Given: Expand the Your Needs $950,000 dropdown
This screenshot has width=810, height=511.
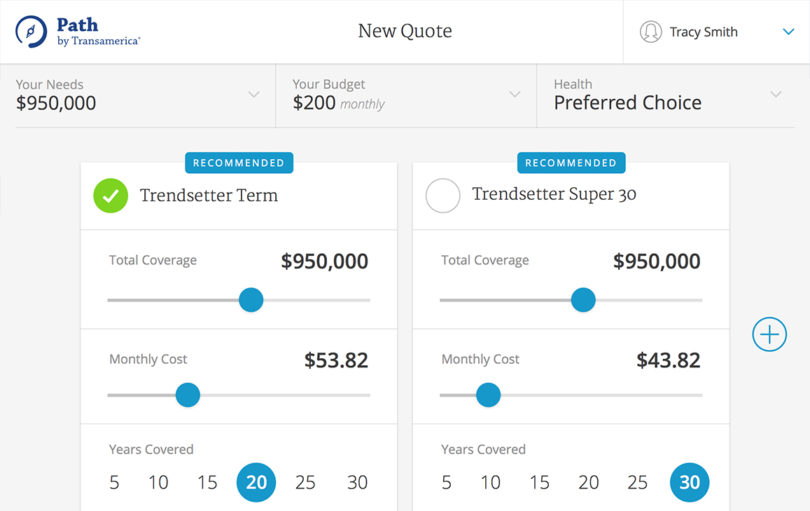Looking at the screenshot, I should 254,95.
